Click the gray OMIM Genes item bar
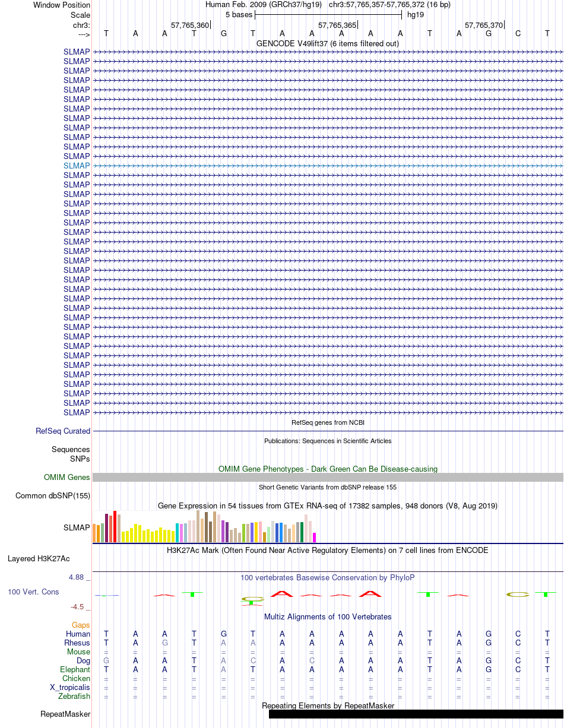Viewport: 564px width, 728px height. (x=328, y=478)
